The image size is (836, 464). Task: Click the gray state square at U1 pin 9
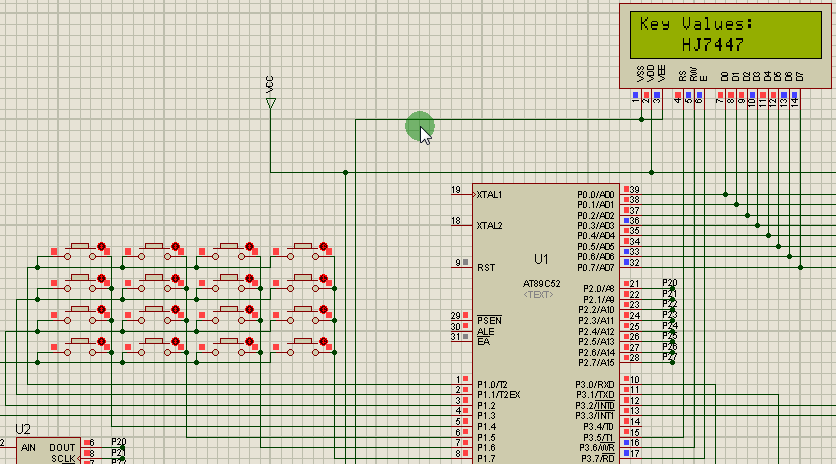click(x=465, y=262)
